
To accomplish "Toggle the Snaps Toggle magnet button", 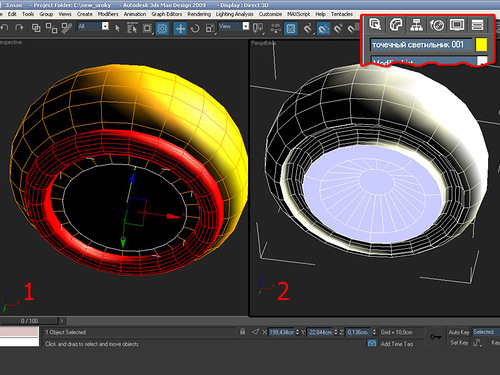I will point(308,28).
